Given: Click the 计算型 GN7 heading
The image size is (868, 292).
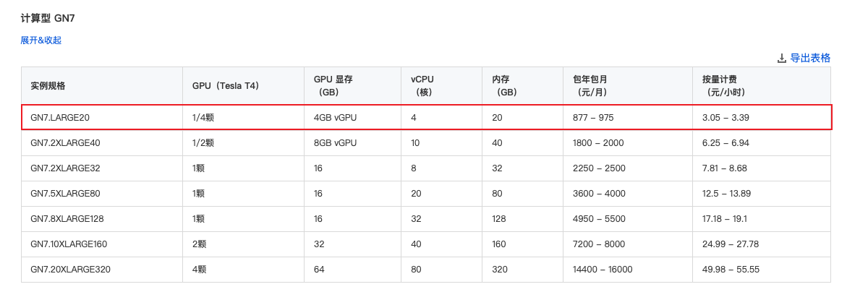Looking at the screenshot, I should [48, 17].
